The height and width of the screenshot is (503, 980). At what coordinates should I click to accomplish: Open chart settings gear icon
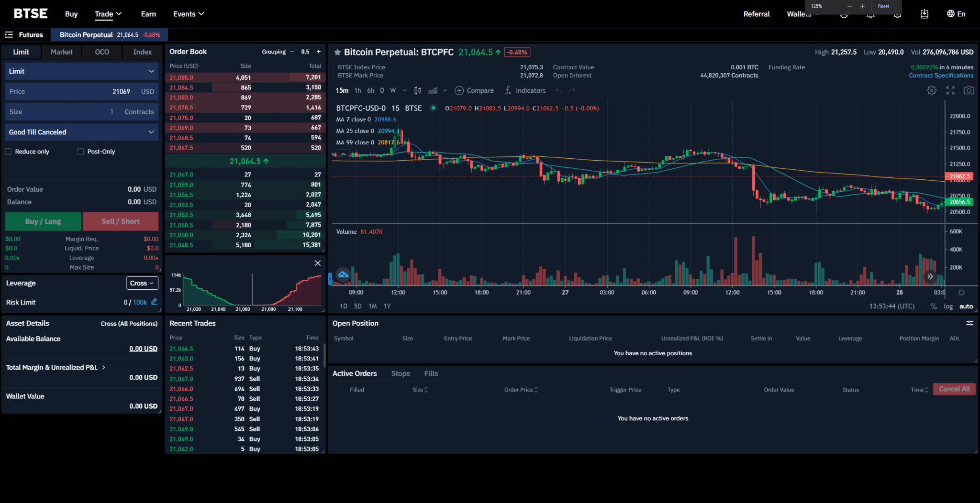931,90
